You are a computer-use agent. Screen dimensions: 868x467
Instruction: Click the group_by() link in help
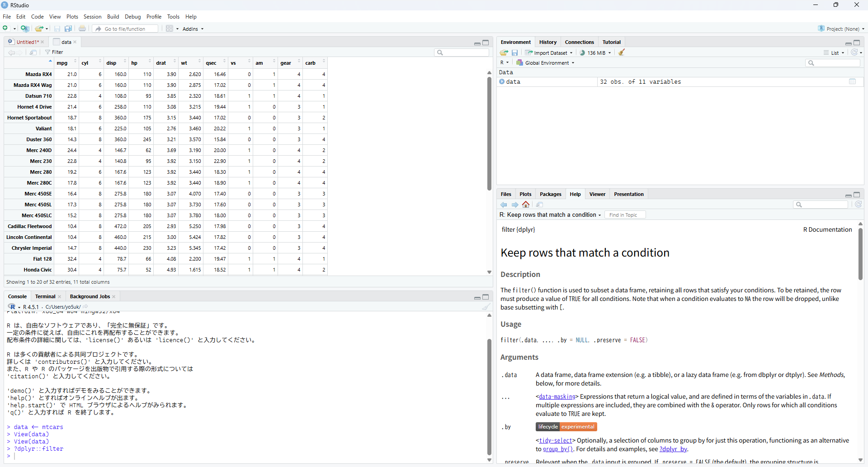click(x=557, y=449)
